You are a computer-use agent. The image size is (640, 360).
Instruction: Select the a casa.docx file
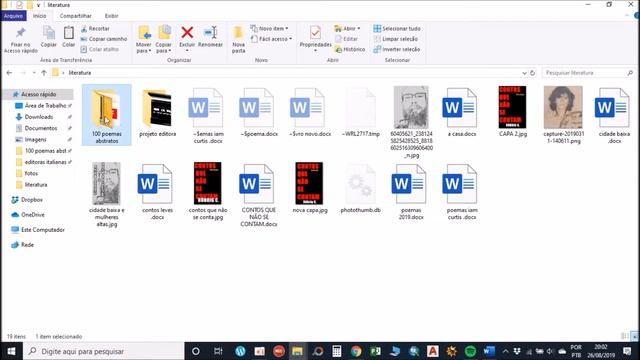pyautogui.click(x=462, y=112)
